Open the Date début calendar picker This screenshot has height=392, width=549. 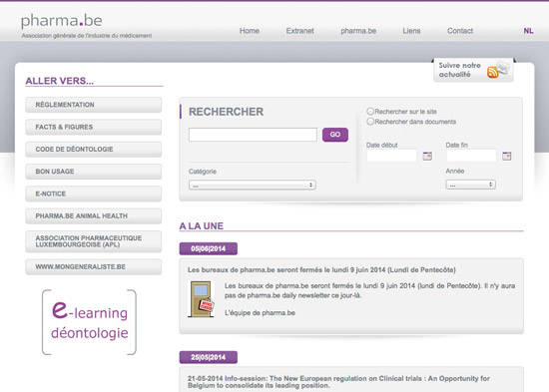(427, 156)
